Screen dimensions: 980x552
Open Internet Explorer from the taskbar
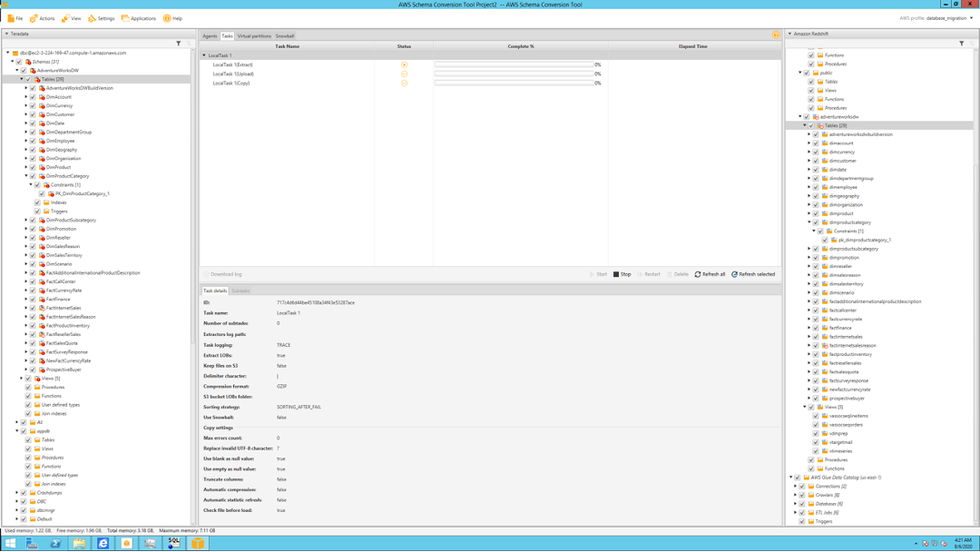click(x=103, y=543)
